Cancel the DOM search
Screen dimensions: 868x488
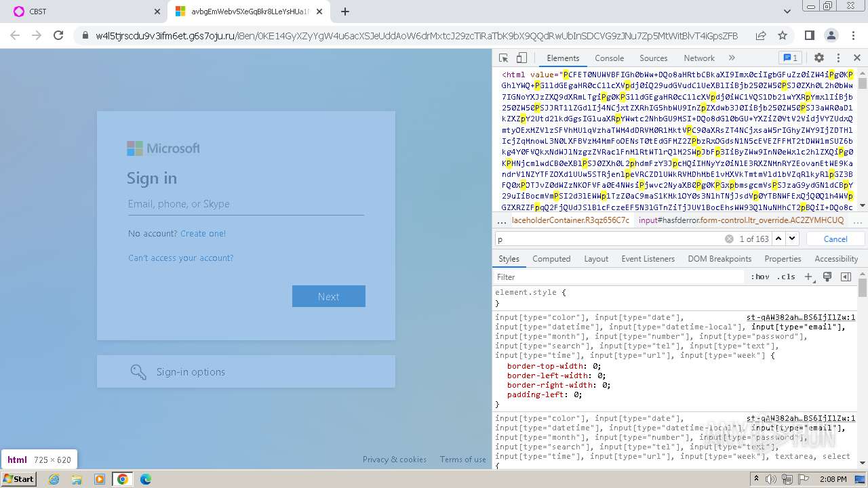click(835, 239)
